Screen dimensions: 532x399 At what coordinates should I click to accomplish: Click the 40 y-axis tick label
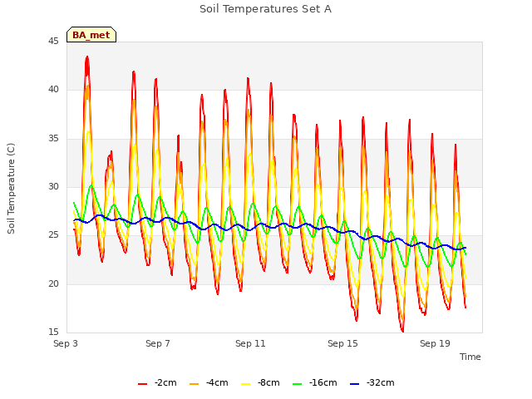click(53, 90)
